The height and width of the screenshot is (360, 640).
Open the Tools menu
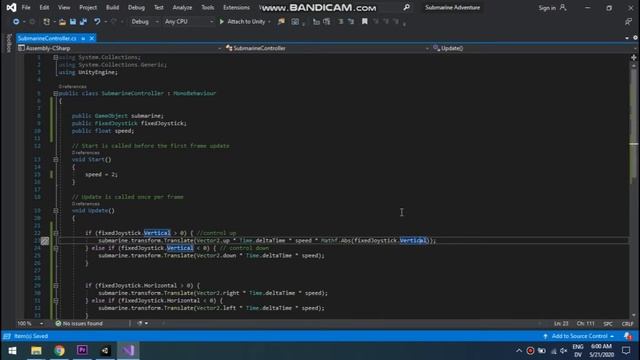pyautogui.click(x=208, y=7)
